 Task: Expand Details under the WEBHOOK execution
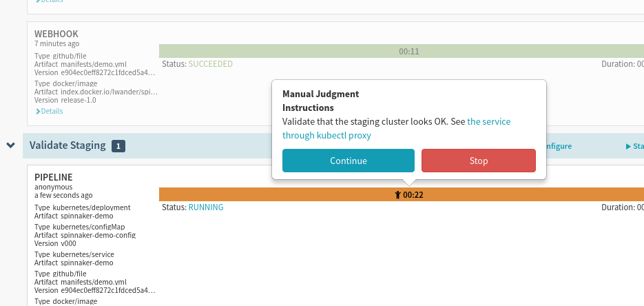pyautogui.click(x=50, y=111)
